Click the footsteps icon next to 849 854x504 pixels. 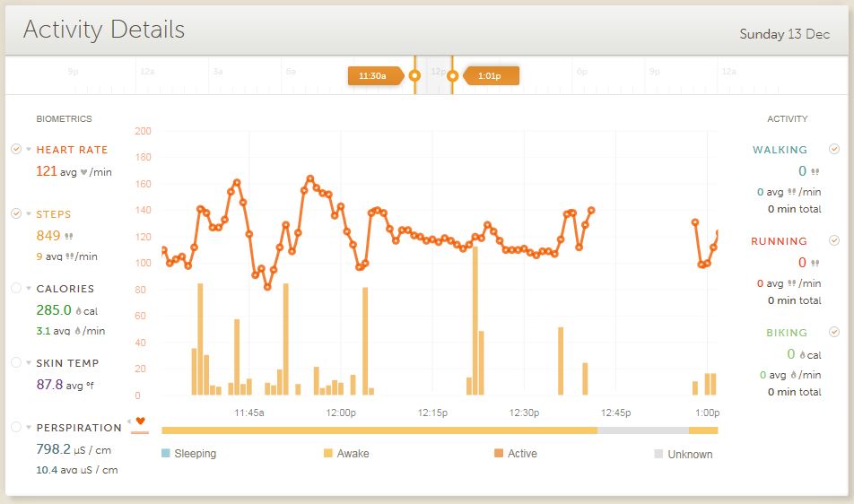(68, 236)
